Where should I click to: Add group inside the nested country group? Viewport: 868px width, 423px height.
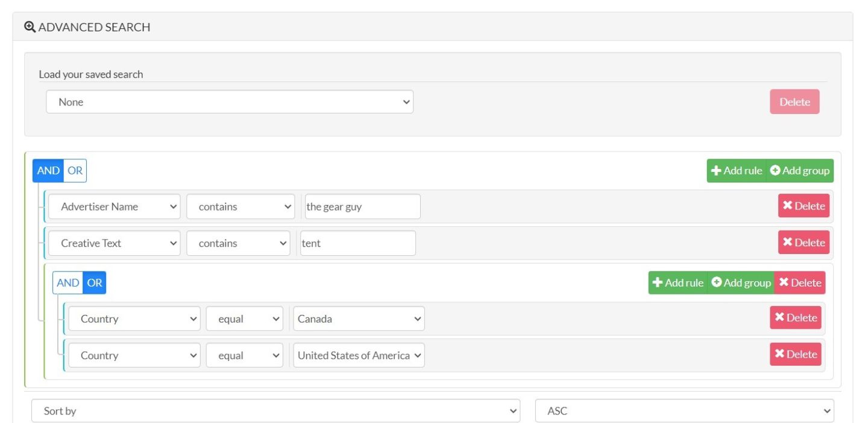[741, 283]
